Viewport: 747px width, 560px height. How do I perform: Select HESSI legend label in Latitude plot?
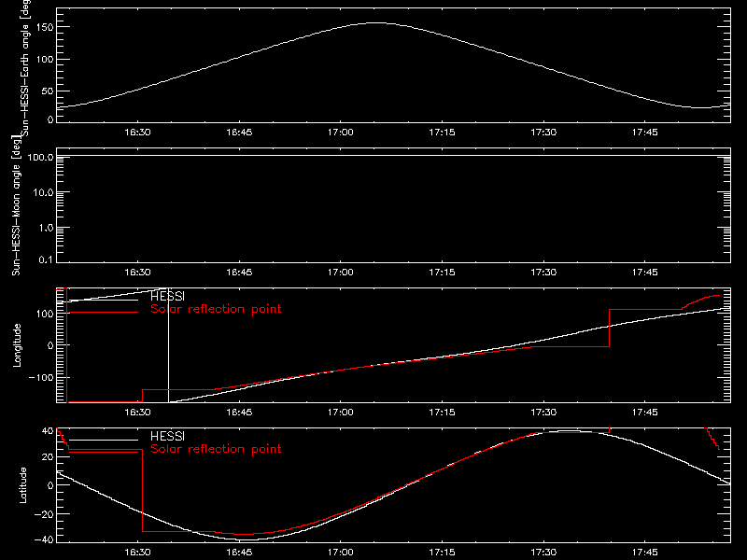[x=167, y=436]
